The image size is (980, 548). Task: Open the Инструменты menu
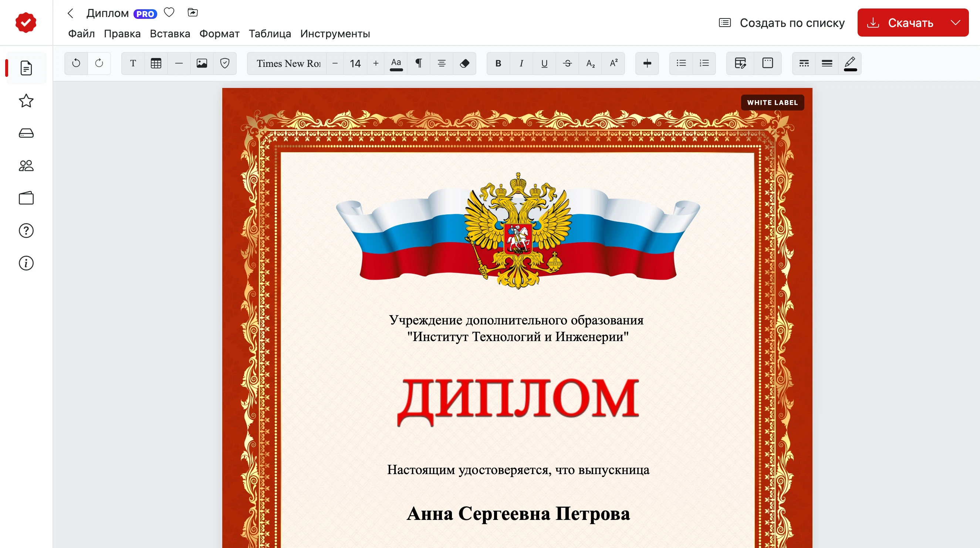coord(335,34)
